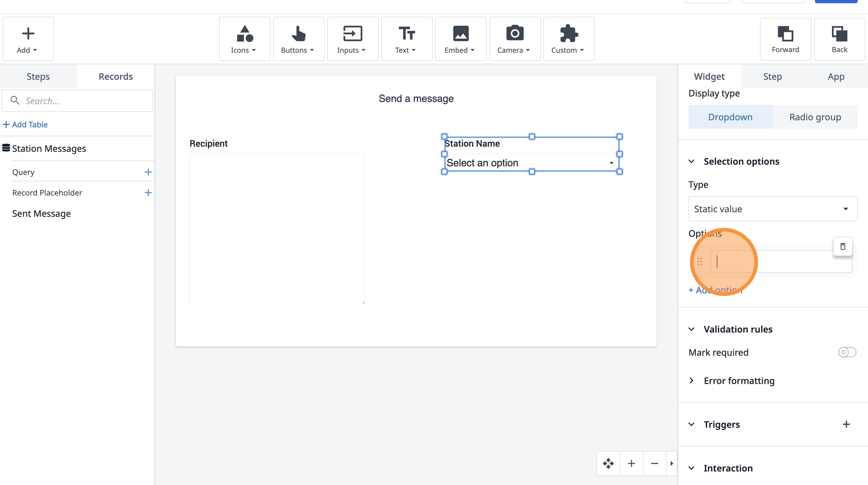
Task: Open the Static value Type dropdown
Action: tap(772, 209)
